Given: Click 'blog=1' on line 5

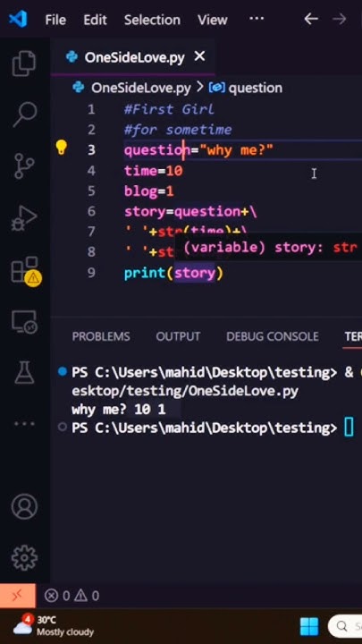Looking at the screenshot, I should pos(149,191).
